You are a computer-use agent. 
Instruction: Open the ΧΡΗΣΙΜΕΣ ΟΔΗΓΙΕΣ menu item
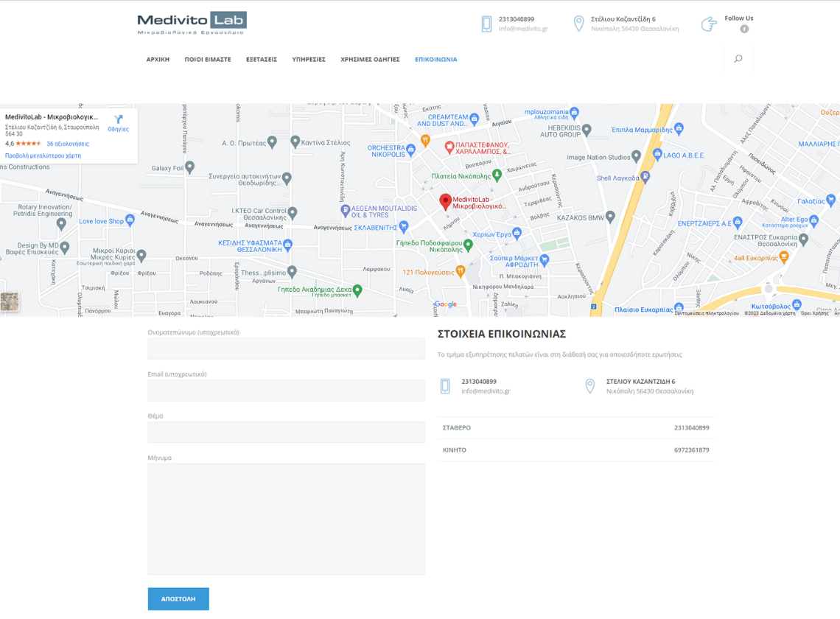point(370,60)
